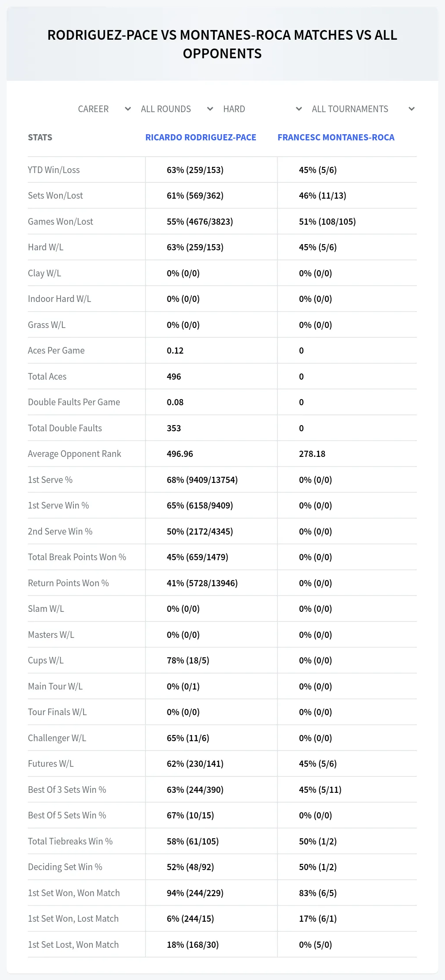Select the Total Tiebreaks Win % label
The image size is (445, 980).
70,841
